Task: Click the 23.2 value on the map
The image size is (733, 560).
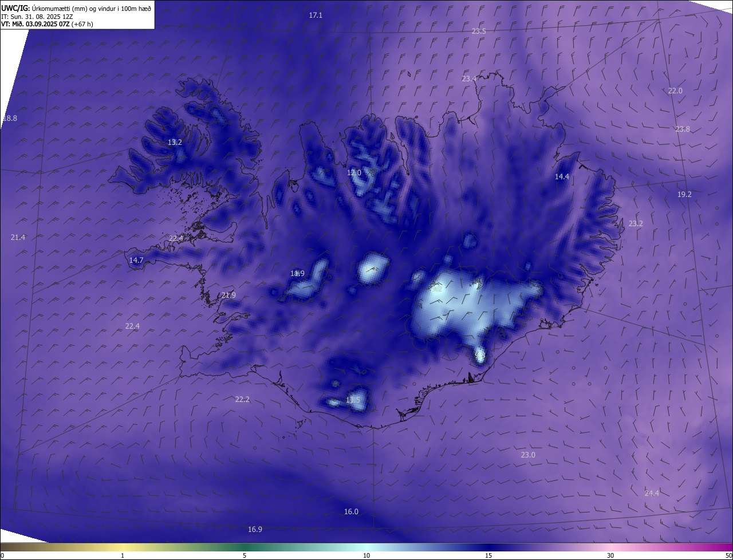Action: tap(636, 224)
